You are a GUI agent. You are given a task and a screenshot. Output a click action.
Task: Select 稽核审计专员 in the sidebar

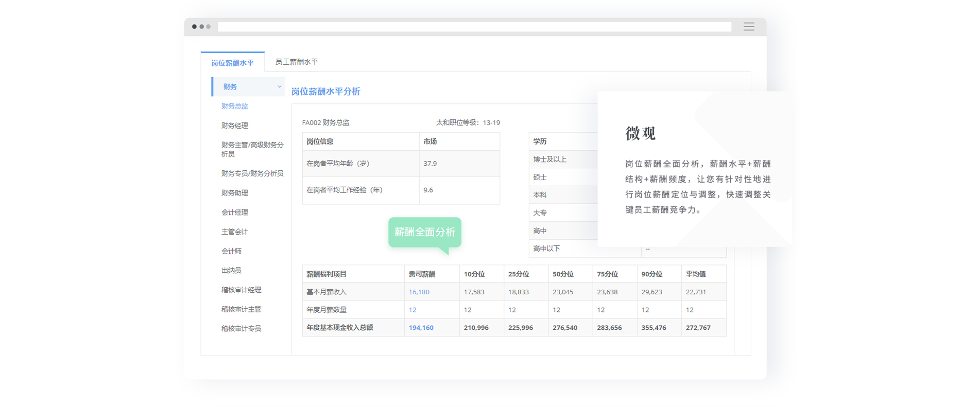[242, 328]
